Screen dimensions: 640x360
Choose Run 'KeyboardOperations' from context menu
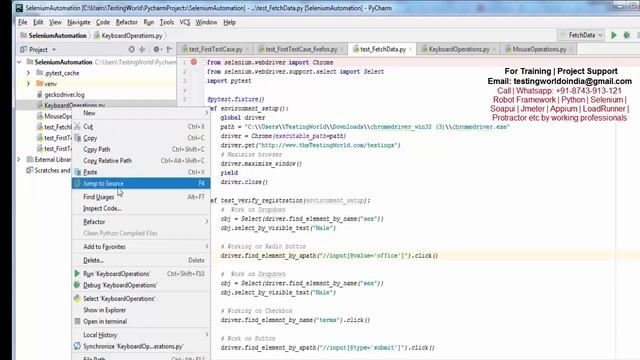(x=141, y=273)
